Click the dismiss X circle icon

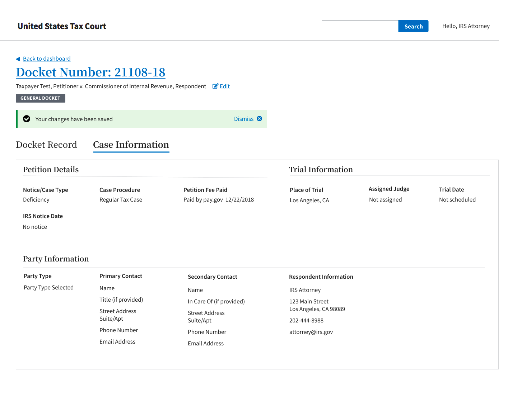(259, 119)
